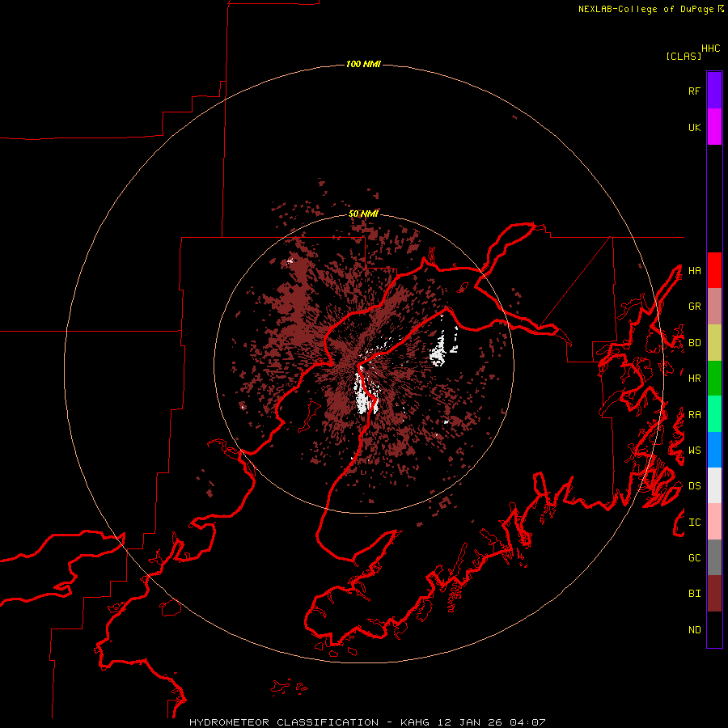Click the "HYDROMETEOR CLASSIFICATION" title text

284,722
